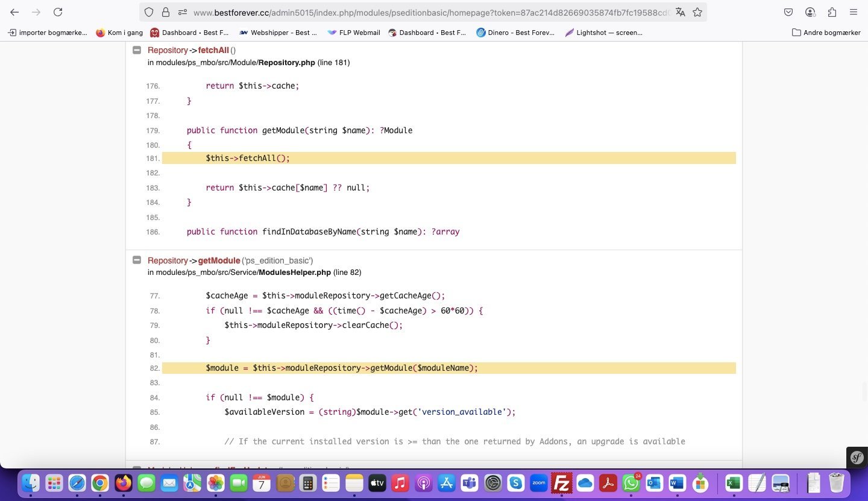Open the Extensions puzzle icon
This screenshot has height=501, width=868.
(832, 12)
